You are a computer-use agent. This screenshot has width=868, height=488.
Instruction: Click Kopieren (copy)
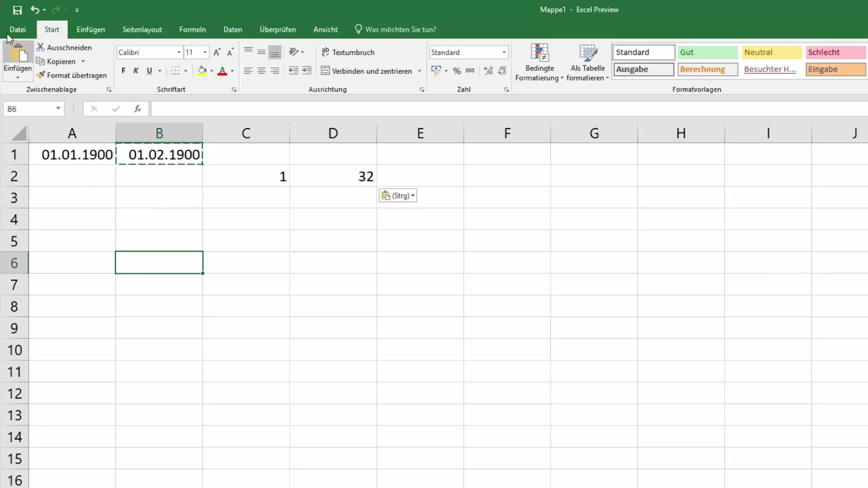tap(56, 61)
